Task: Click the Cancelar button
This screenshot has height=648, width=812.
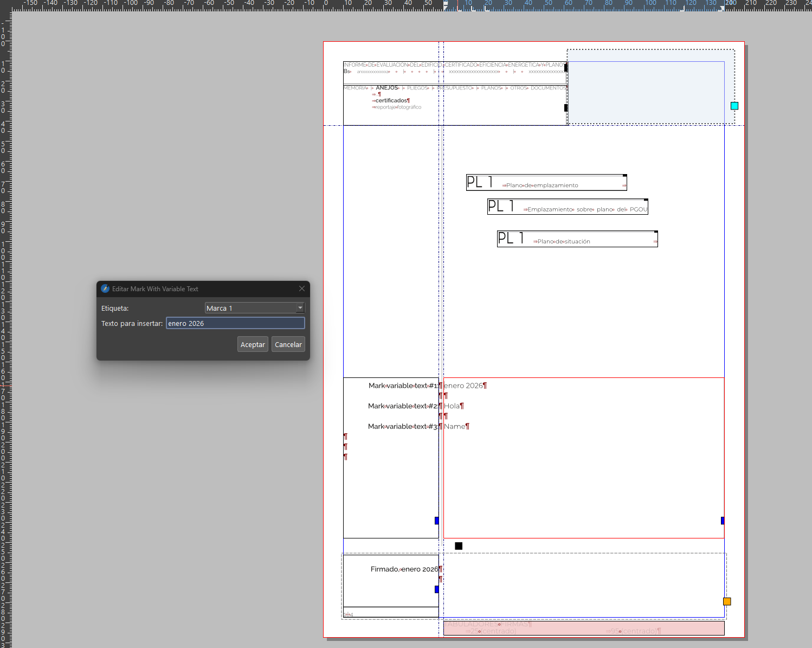Action: [288, 344]
